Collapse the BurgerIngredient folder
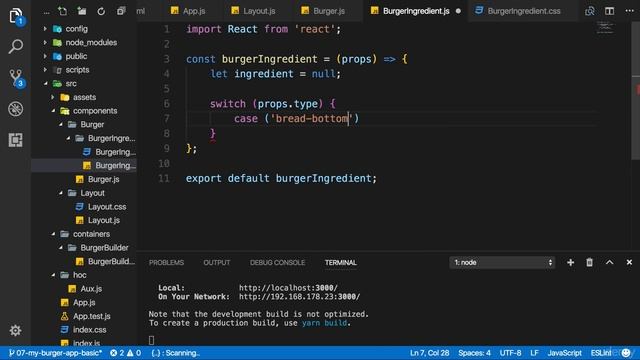 [x=68, y=138]
